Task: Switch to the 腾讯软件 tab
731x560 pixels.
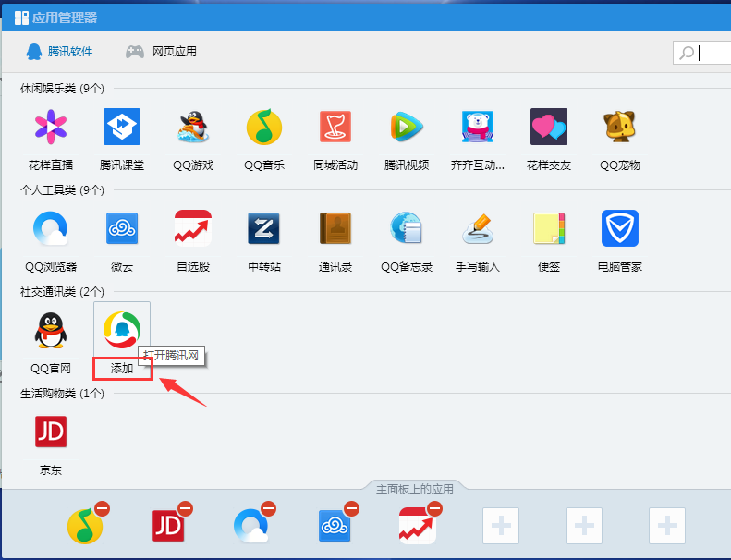Action: (x=59, y=52)
